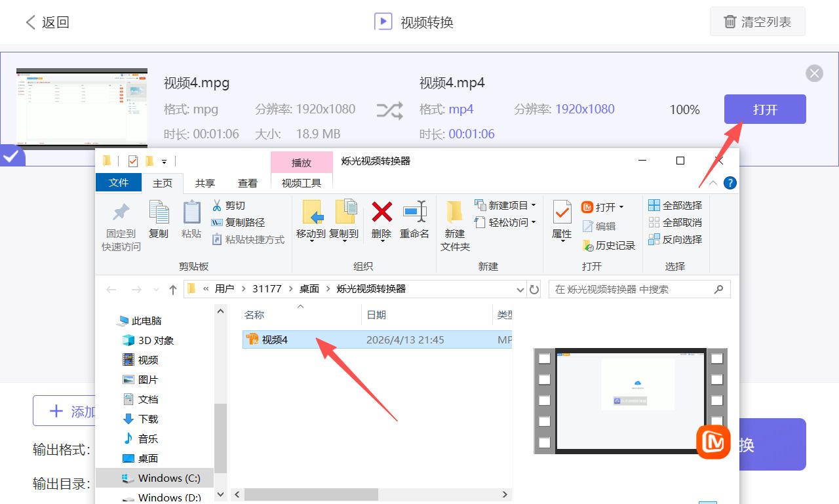839x504 pixels.
Task: Click the mp4 output format link
Action: click(x=461, y=109)
